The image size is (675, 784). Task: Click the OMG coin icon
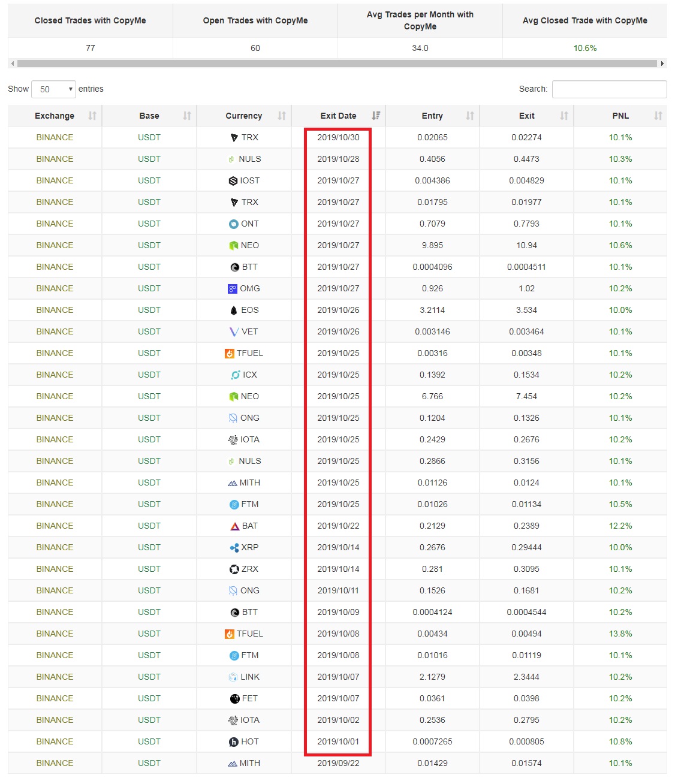pos(233,289)
